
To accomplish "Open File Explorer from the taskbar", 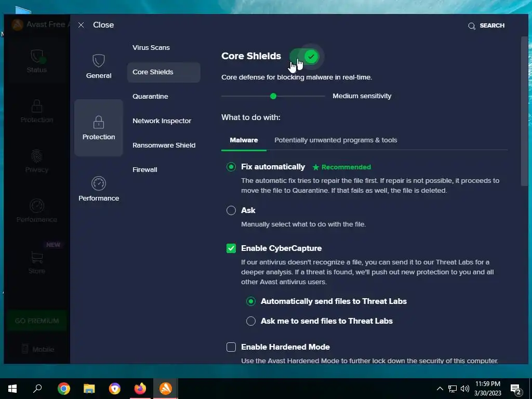I will [x=89, y=389].
